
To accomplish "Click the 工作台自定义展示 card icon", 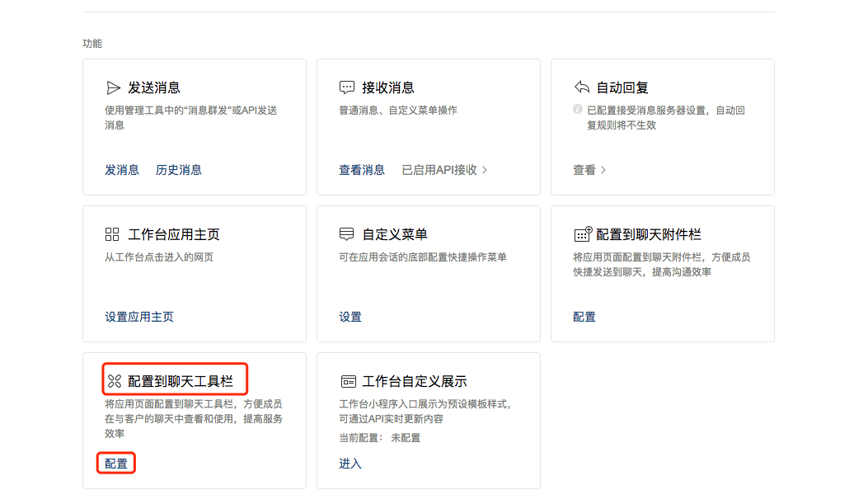I will pyautogui.click(x=348, y=381).
